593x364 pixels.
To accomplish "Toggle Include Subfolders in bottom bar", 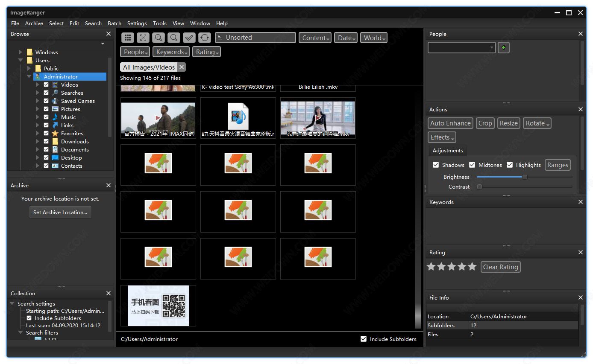I will tap(364, 339).
